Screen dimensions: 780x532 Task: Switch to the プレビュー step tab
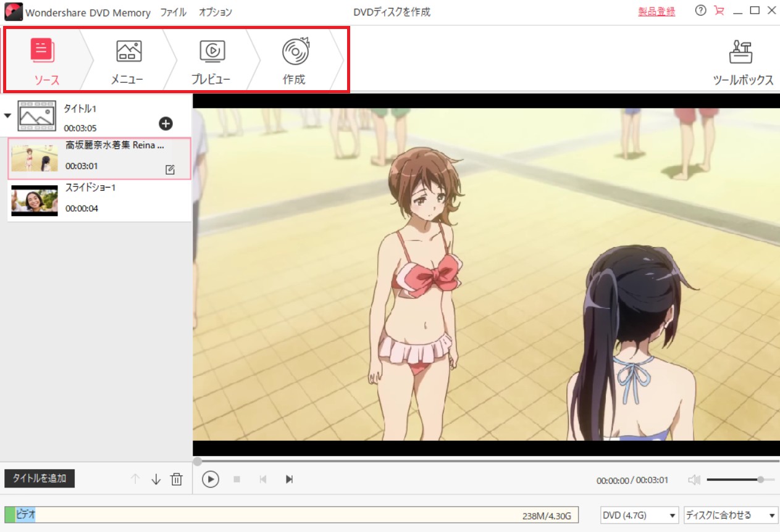pos(212,61)
